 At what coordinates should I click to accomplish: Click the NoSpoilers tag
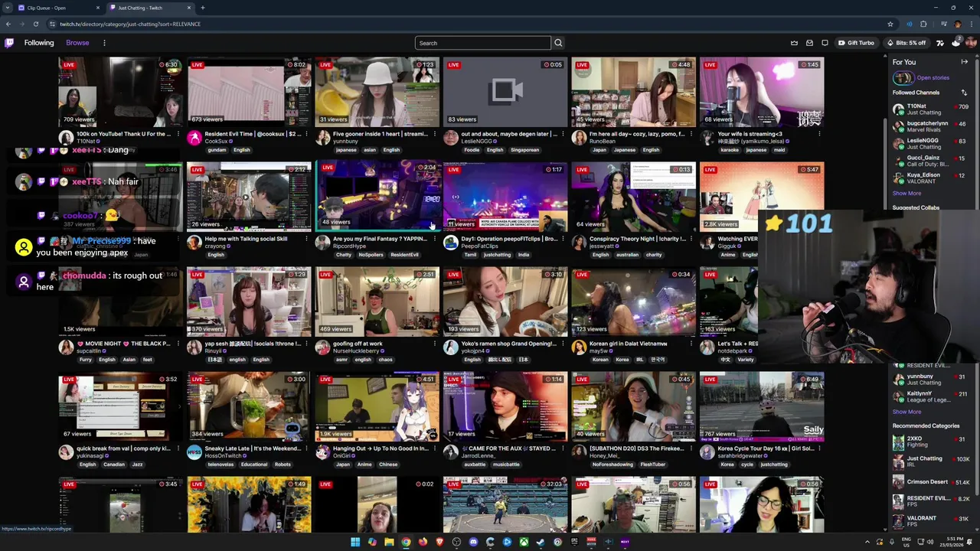(371, 255)
